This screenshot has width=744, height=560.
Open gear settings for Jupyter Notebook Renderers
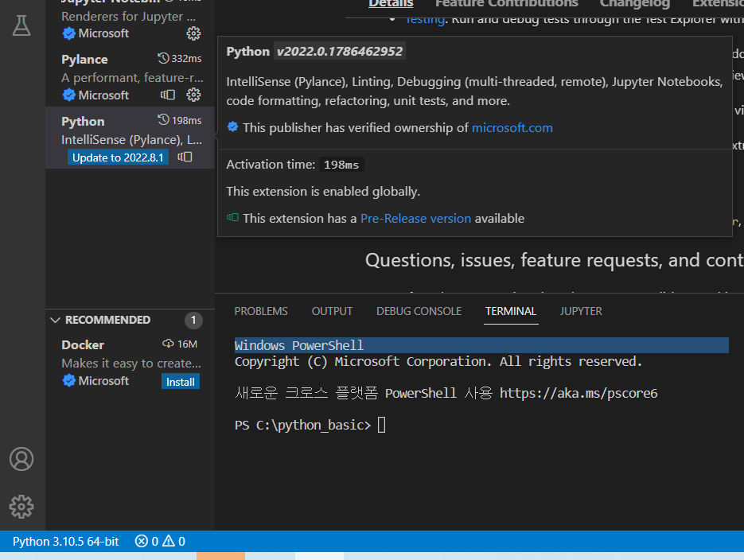193,33
